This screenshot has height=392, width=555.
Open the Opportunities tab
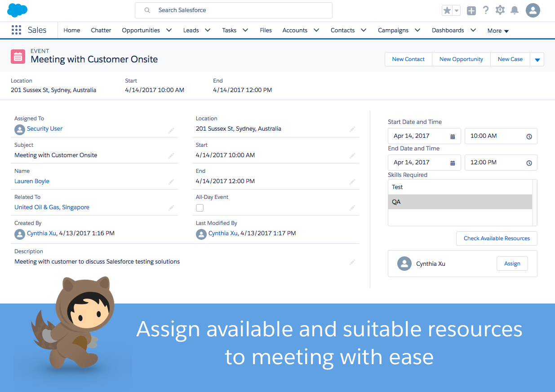pyautogui.click(x=141, y=31)
